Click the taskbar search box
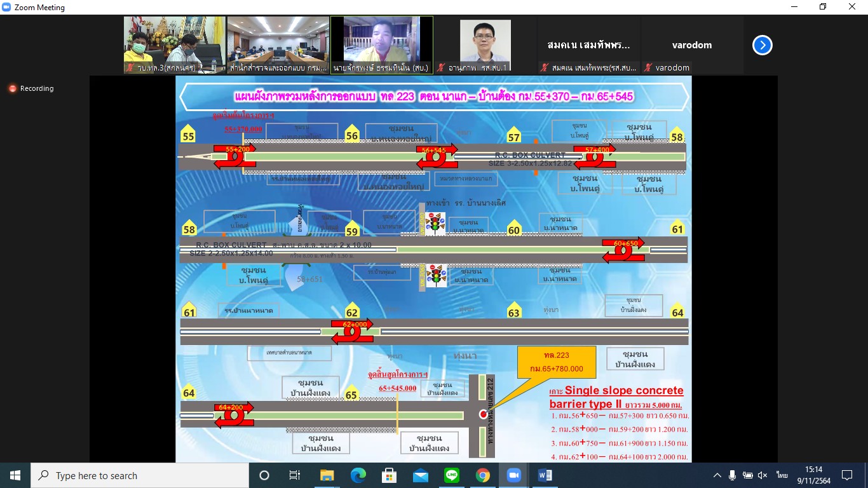The width and height of the screenshot is (868, 488). [140, 475]
